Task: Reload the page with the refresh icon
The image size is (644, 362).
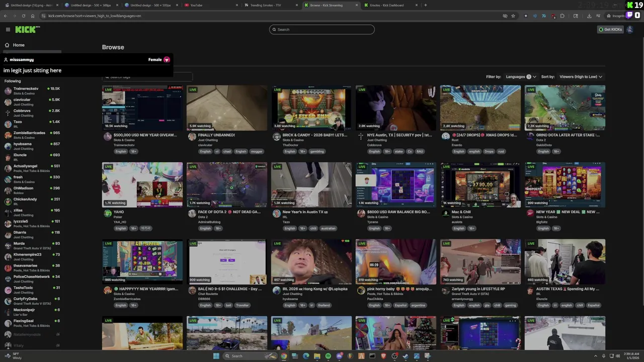Action: click(x=23, y=16)
